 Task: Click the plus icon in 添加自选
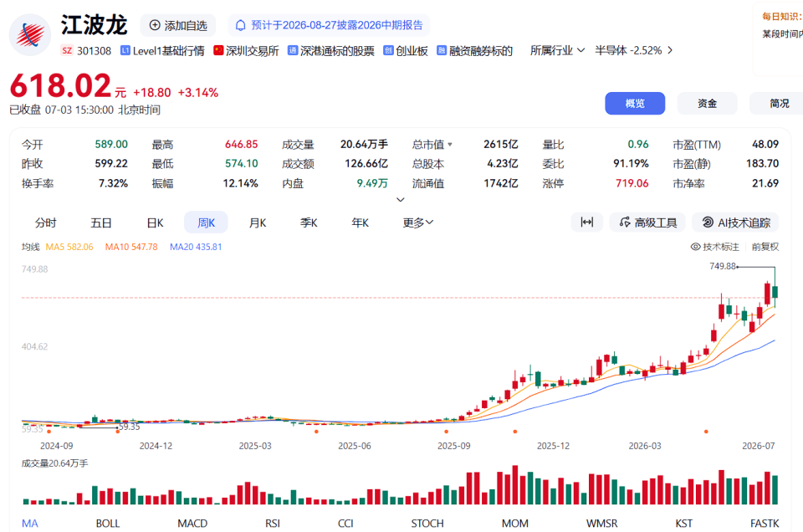tap(155, 25)
